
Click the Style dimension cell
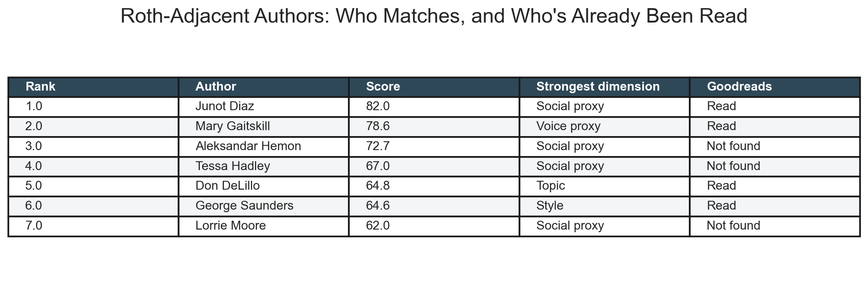550,206
